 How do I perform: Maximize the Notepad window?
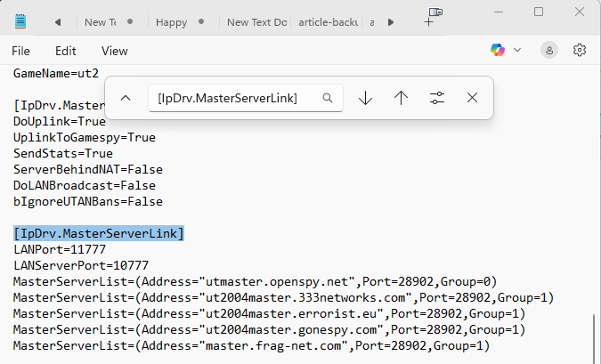click(x=539, y=12)
